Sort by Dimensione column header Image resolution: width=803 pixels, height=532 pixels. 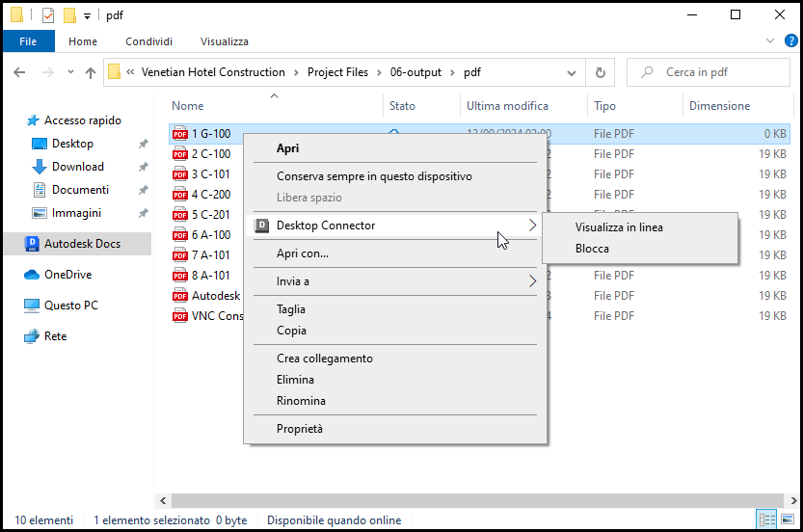pos(719,106)
